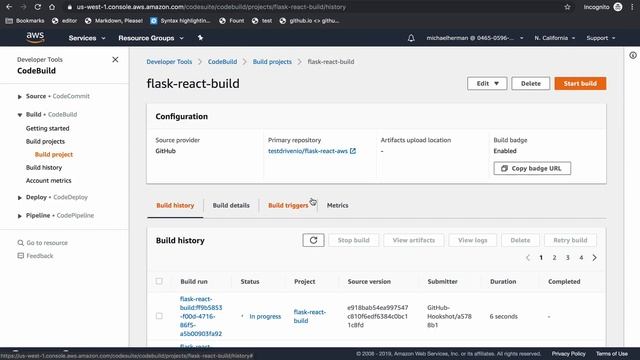Click Copy badge URL button
The height and width of the screenshot is (360, 640).
click(x=532, y=168)
